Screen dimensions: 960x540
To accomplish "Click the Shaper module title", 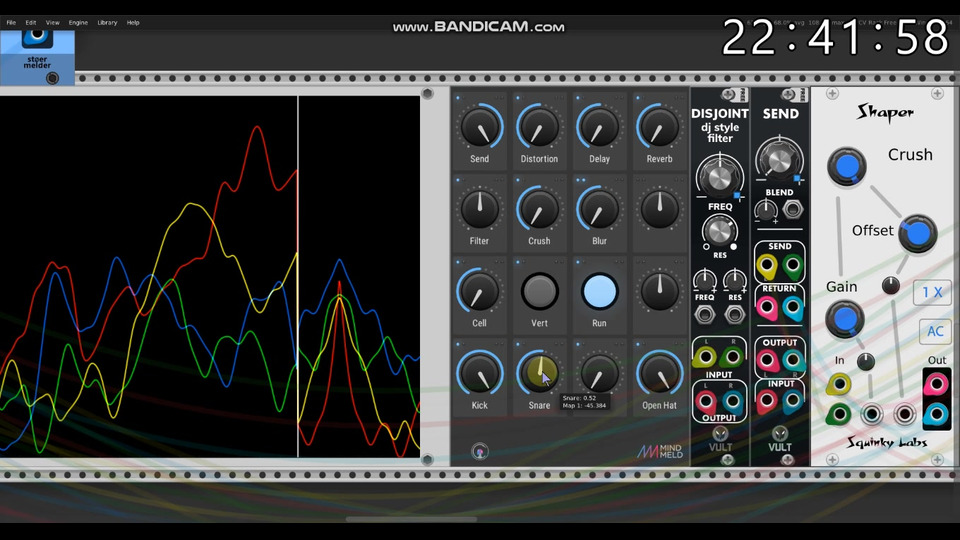I will pos(885,112).
